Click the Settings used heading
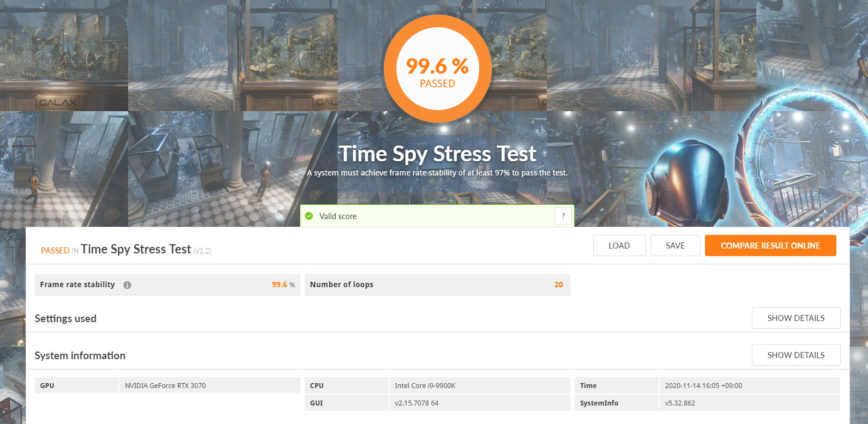868x424 pixels. (x=65, y=319)
